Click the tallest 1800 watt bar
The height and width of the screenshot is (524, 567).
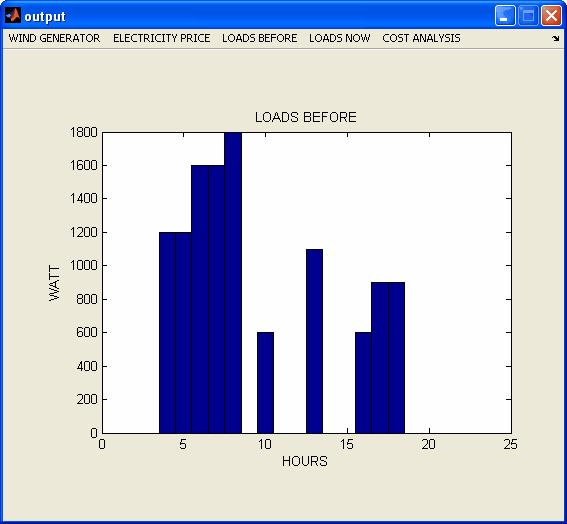pyautogui.click(x=233, y=283)
